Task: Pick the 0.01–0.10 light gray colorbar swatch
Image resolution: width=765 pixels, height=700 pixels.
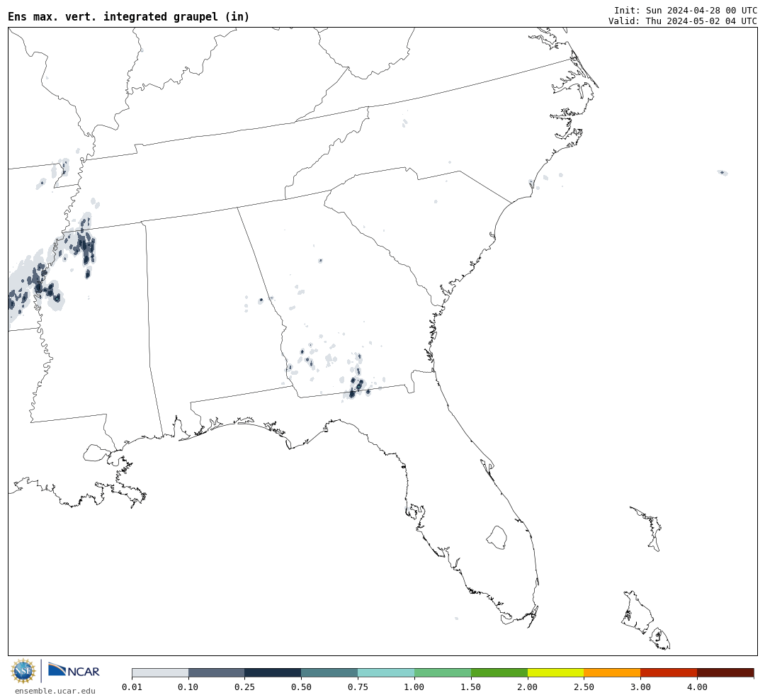Action: (x=160, y=672)
